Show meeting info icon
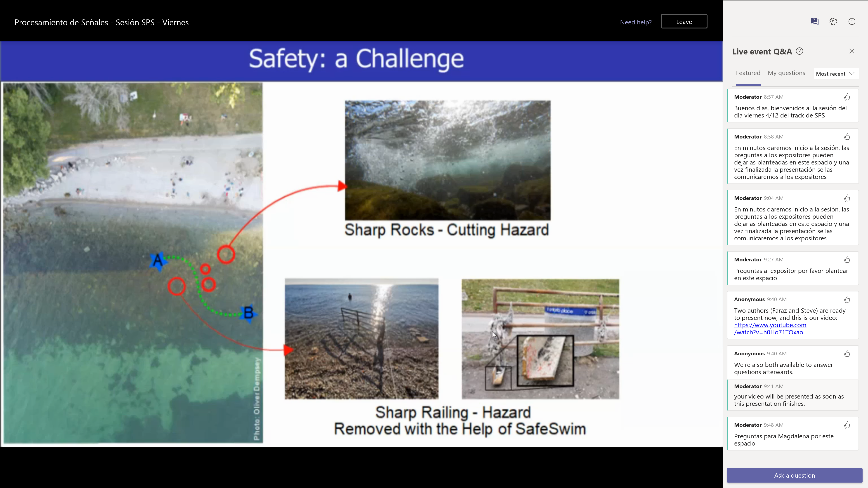The width and height of the screenshot is (868, 488). [x=851, y=21]
